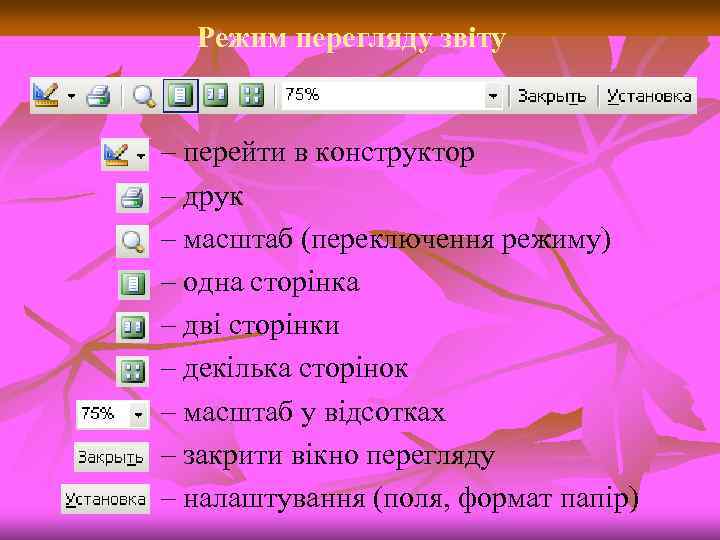Screen dimensions: 720x540
Task: Click the page icon beside 'одна сторінка'
Action: coord(133,285)
